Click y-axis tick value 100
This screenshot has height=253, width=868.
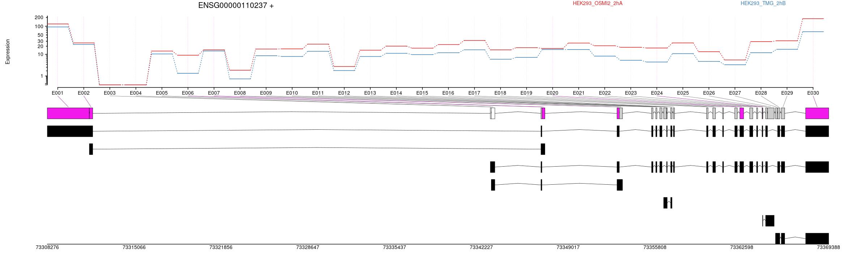39,27
